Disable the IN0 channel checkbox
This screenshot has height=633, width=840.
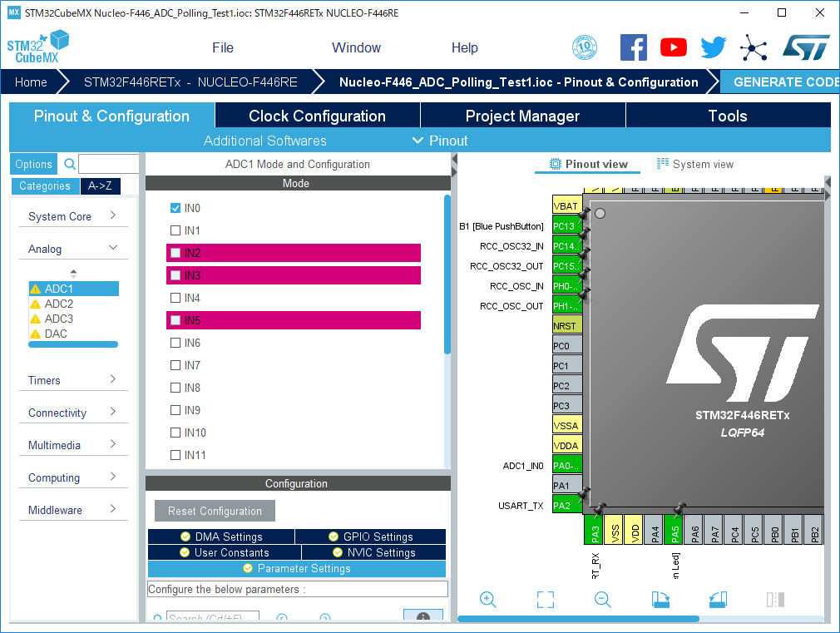[175, 208]
